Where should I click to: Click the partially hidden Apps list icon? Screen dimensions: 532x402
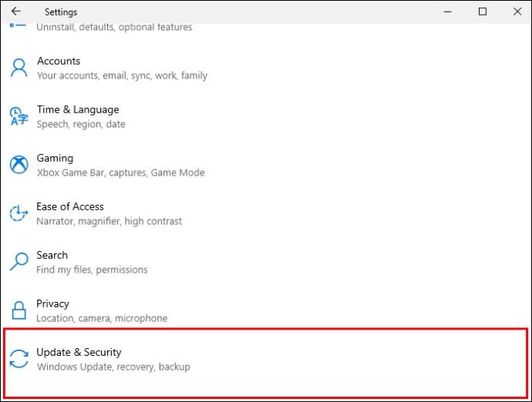click(18, 25)
